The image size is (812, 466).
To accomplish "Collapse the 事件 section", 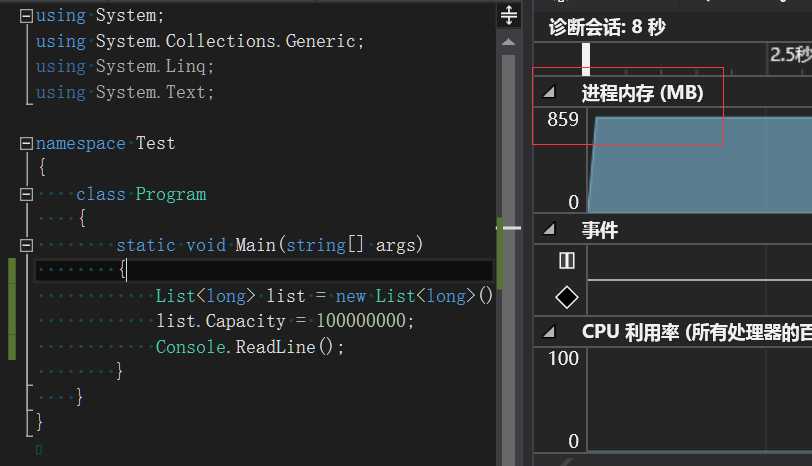I will point(549,228).
